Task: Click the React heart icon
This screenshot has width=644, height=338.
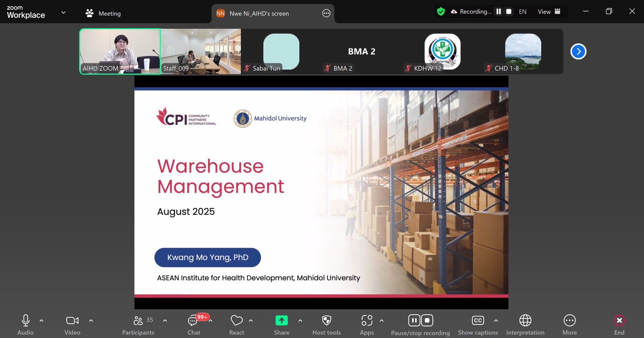Action: click(237, 321)
